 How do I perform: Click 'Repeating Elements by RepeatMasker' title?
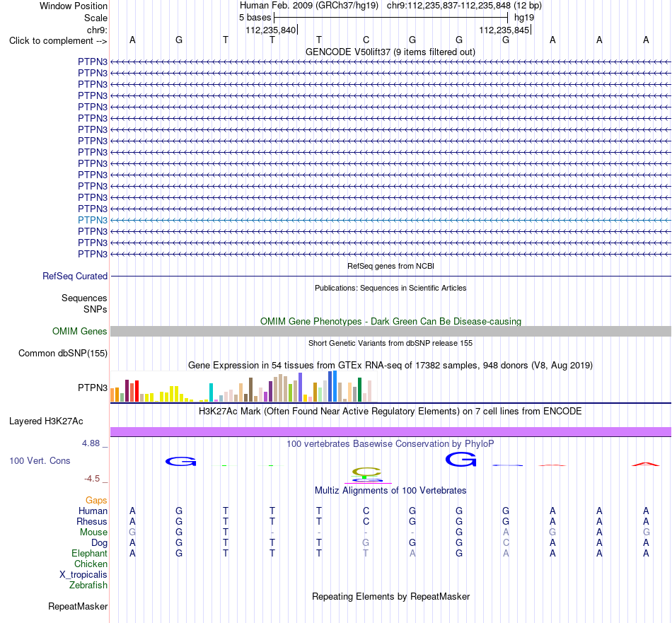[391, 597]
